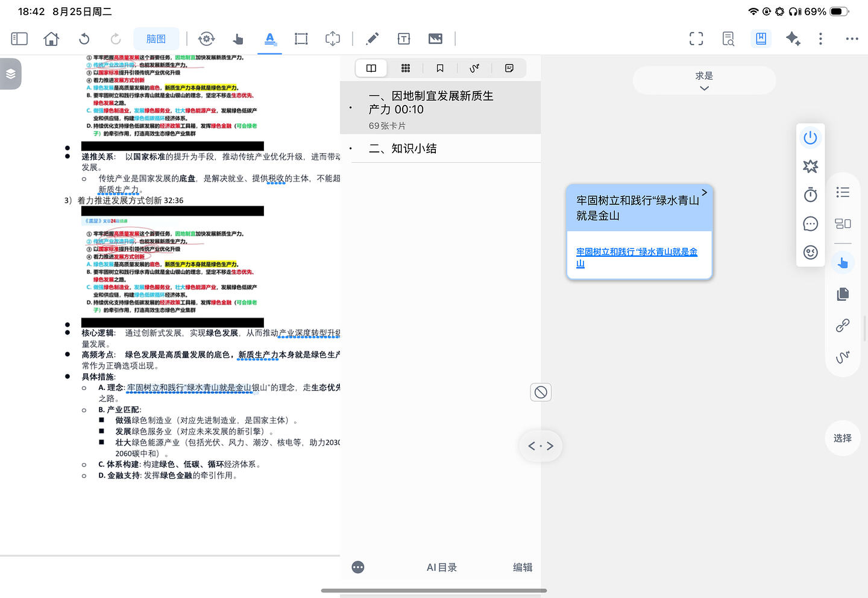This screenshot has width=868, height=598.
Task: Toggle the power button in floating toolbar
Action: click(x=811, y=138)
